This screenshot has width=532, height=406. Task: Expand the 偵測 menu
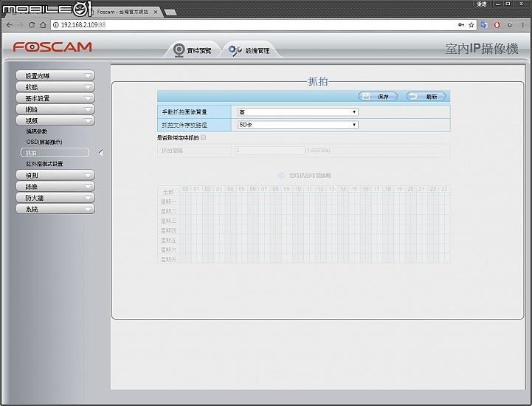55,175
